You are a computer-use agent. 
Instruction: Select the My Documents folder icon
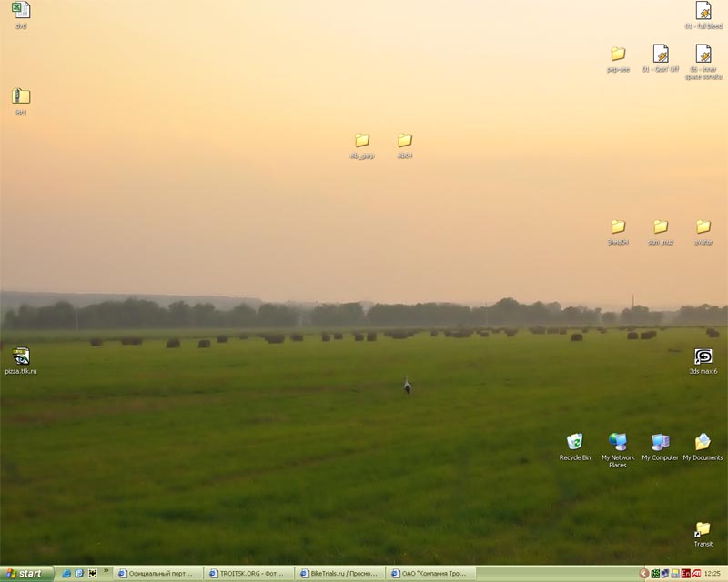tap(703, 443)
